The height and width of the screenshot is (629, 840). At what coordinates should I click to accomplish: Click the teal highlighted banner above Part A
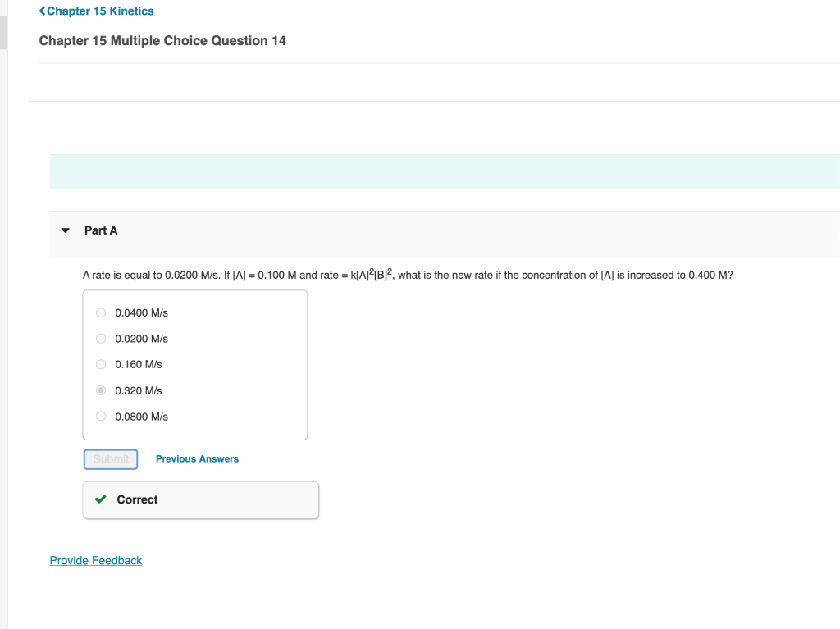(443, 171)
